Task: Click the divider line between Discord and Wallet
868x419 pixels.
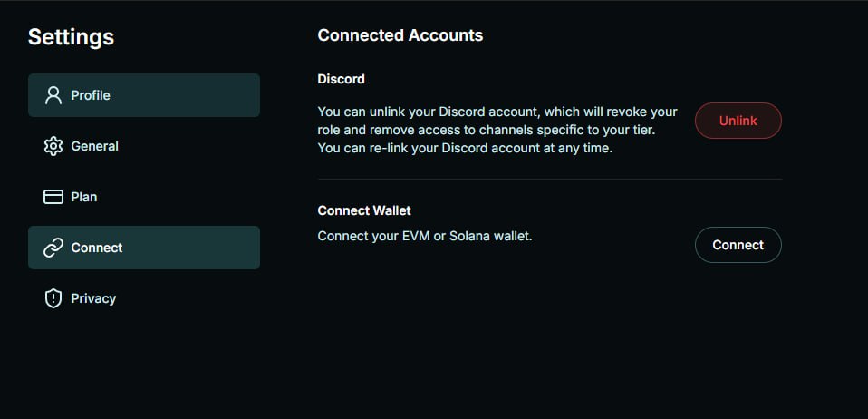Action: 549,180
